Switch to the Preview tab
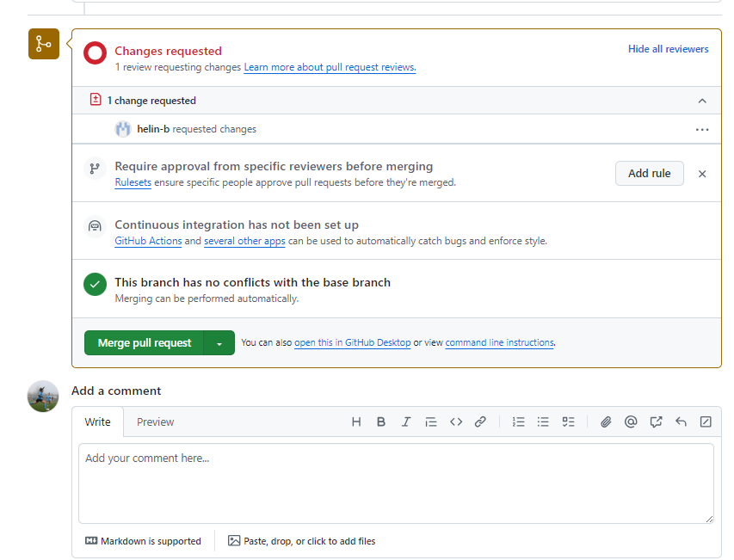Screen dimensions: 734x560 click(156, 422)
